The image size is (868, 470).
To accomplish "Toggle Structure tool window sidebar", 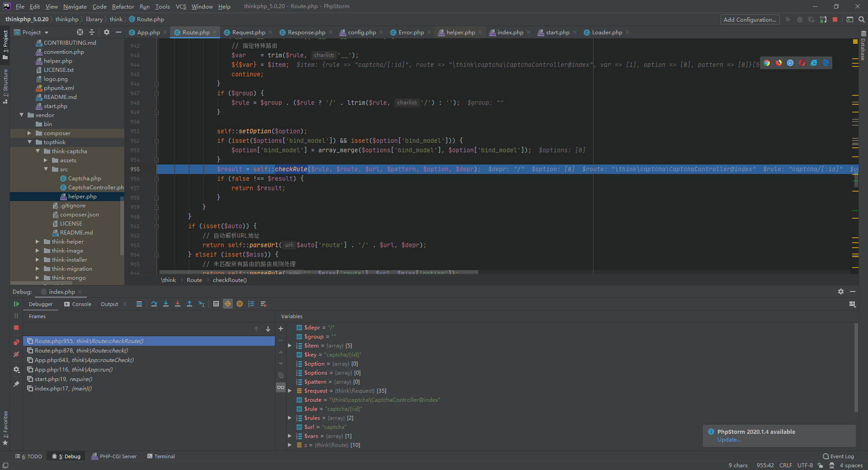I will click(x=5, y=87).
